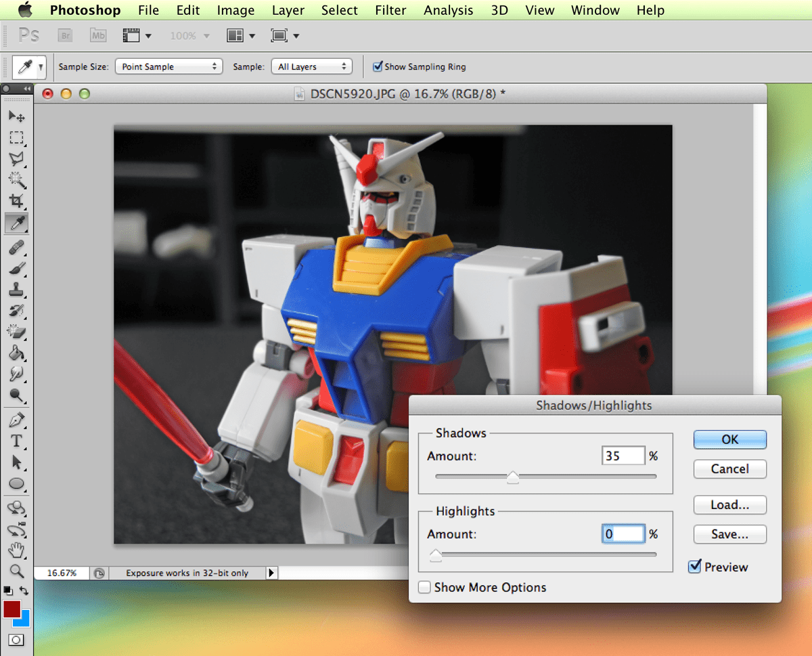Open the Window menu

pos(595,10)
